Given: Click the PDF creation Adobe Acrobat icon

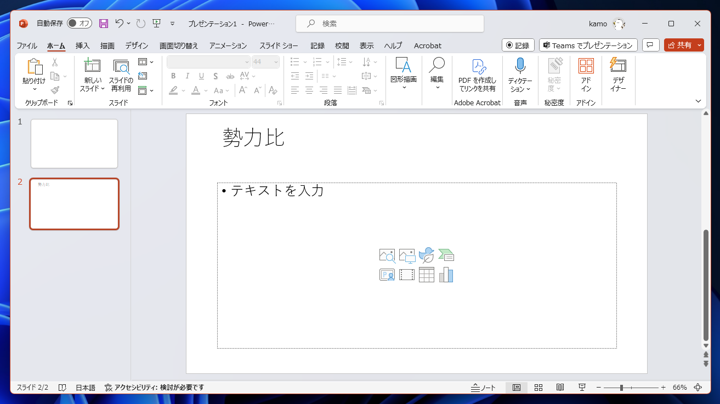Looking at the screenshot, I should 477,73.
